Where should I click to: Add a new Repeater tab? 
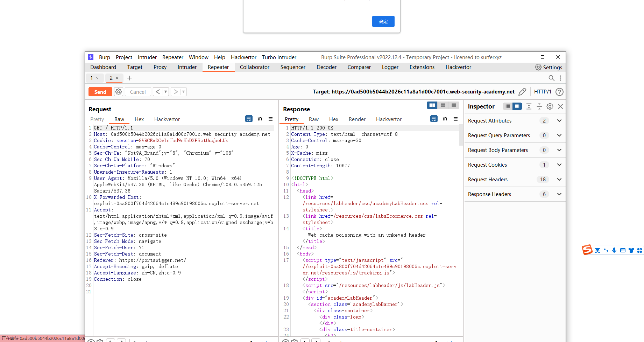(129, 78)
